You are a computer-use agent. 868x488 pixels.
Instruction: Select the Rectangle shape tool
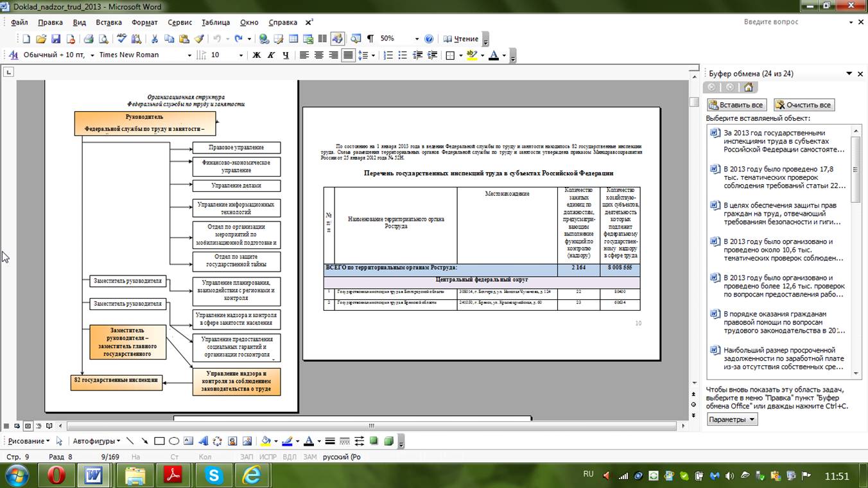point(159,441)
